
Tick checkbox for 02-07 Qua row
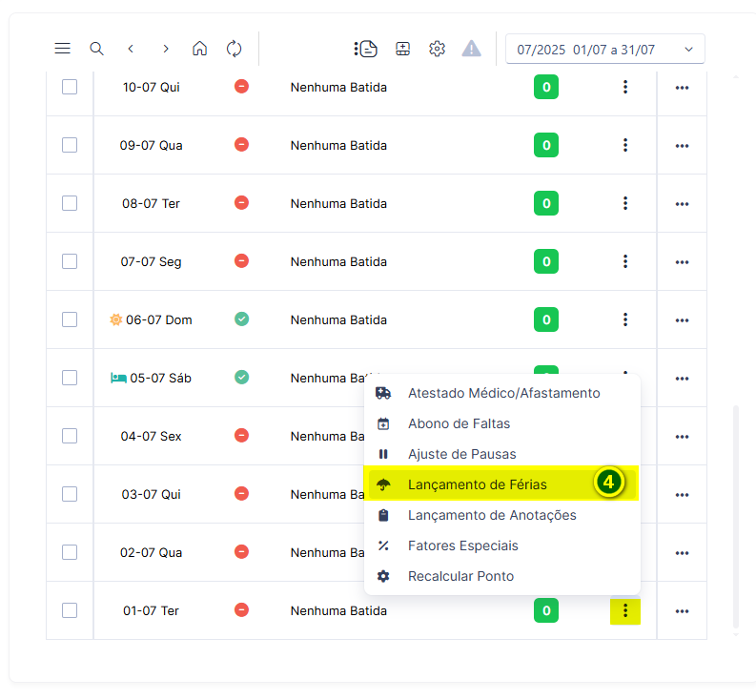pyautogui.click(x=70, y=552)
